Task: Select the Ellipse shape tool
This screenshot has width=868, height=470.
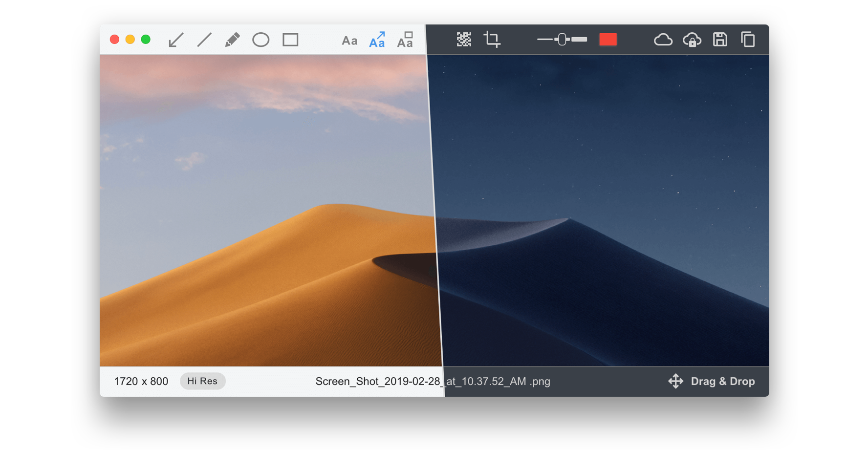Action: point(261,40)
